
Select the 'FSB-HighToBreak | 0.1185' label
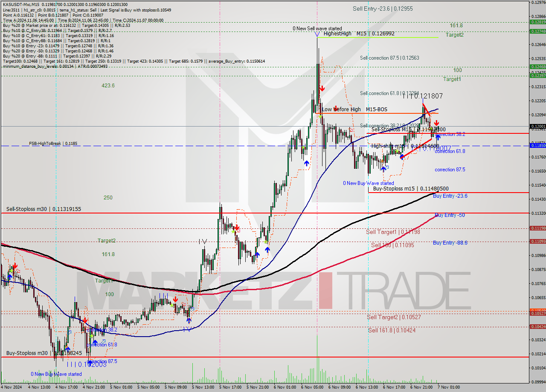tap(53, 144)
